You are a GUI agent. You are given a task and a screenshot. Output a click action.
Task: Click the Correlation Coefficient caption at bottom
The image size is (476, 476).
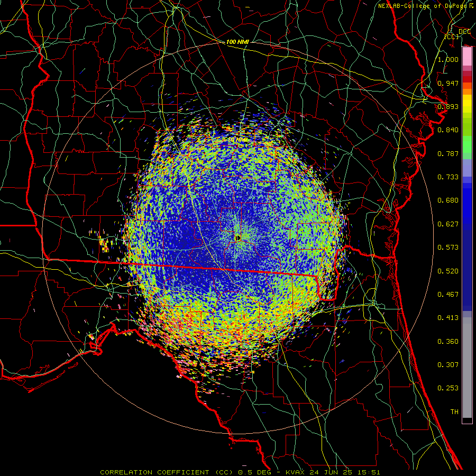tap(240, 472)
